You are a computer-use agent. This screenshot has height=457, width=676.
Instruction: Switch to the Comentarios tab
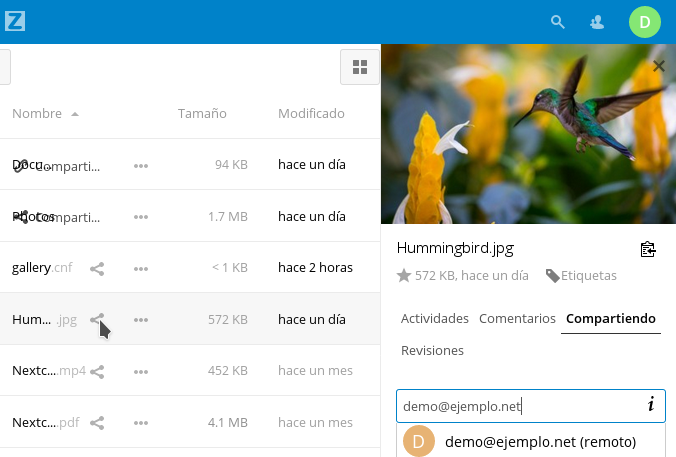click(517, 319)
